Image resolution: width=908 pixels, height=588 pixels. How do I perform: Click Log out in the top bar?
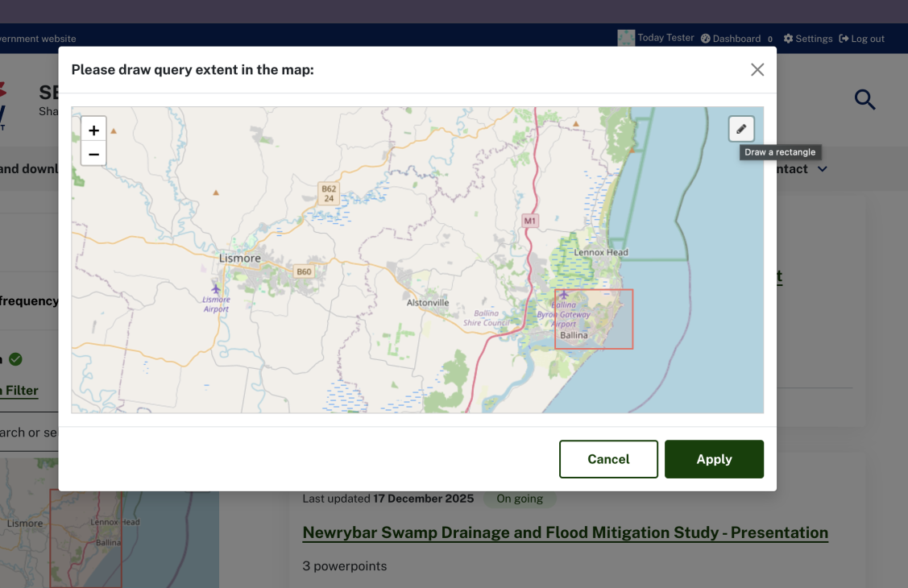tap(862, 39)
